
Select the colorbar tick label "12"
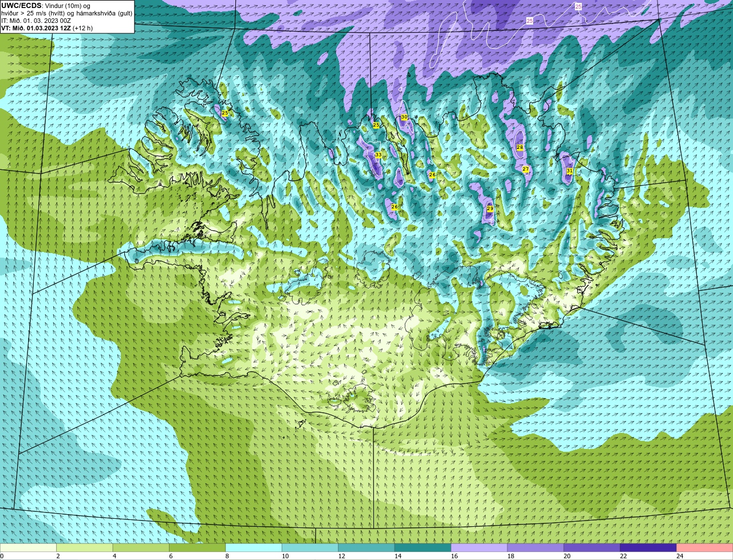341,556
